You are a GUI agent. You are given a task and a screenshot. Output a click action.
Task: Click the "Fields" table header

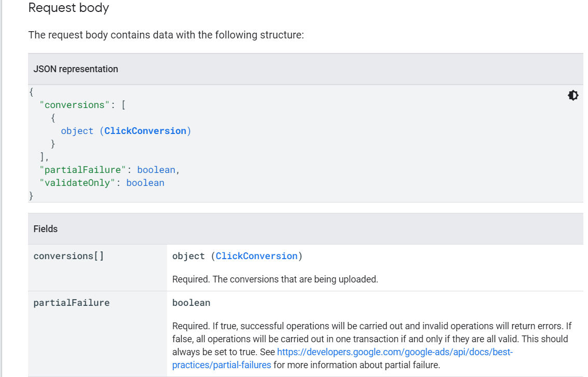[46, 229]
